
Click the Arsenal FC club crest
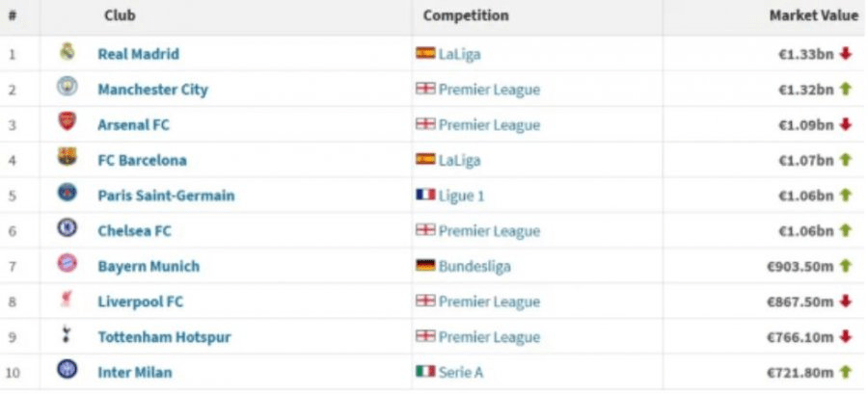[x=67, y=122]
